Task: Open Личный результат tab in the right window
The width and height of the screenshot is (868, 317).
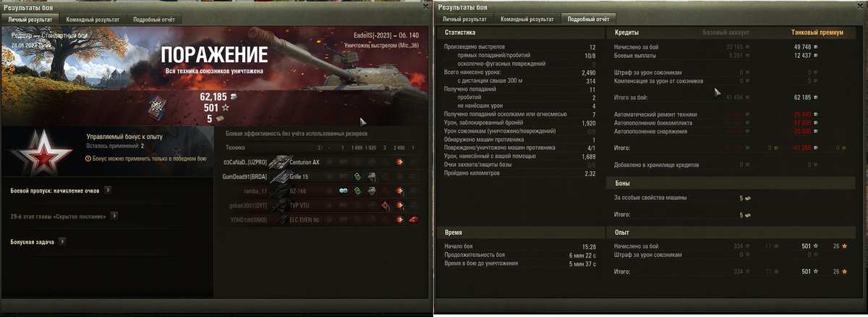Action: pyautogui.click(x=463, y=20)
